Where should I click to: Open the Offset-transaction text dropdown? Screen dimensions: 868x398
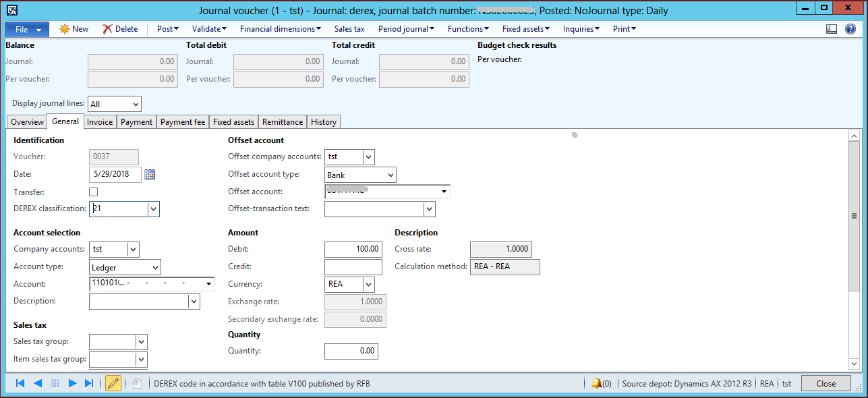430,209
